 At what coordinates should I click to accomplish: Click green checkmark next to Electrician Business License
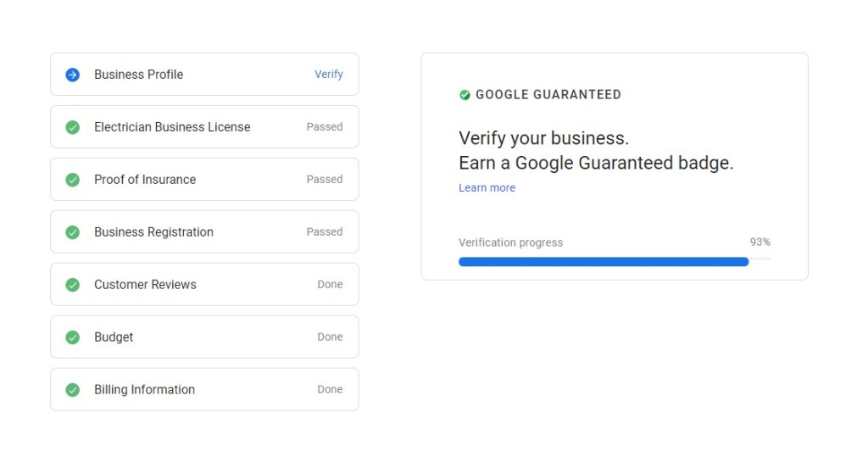pyautogui.click(x=73, y=127)
